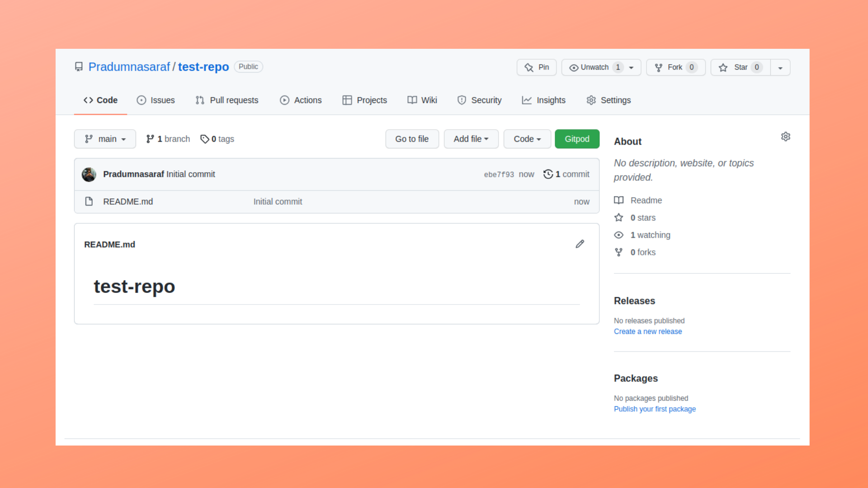Click the README.md heading of readme box
Image resolution: width=868 pixels, height=488 pixels.
click(109, 244)
